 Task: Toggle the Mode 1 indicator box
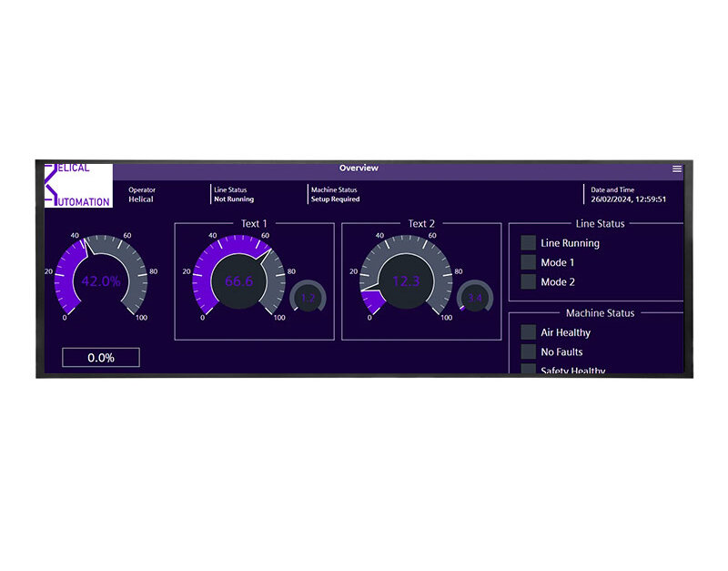528,262
